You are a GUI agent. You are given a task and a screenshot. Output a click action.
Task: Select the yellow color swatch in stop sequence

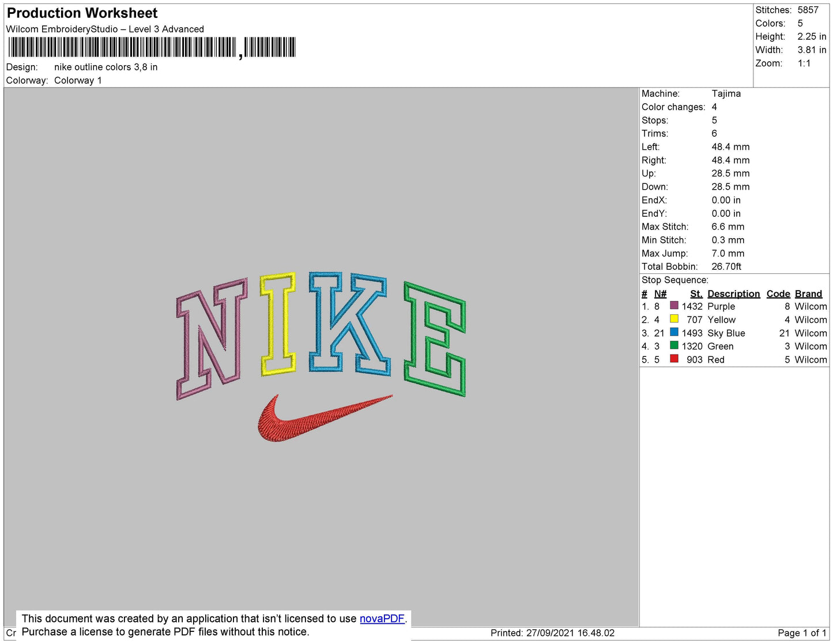tap(674, 319)
